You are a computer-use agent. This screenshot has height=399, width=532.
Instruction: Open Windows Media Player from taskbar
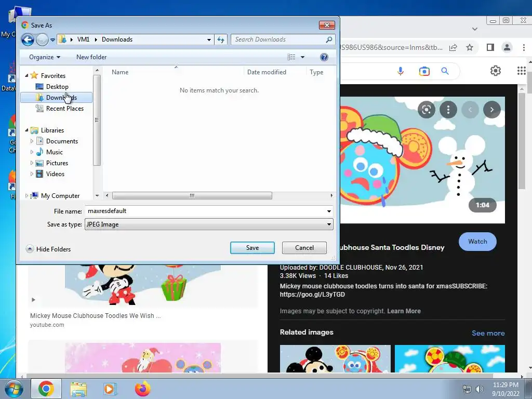click(x=110, y=389)
